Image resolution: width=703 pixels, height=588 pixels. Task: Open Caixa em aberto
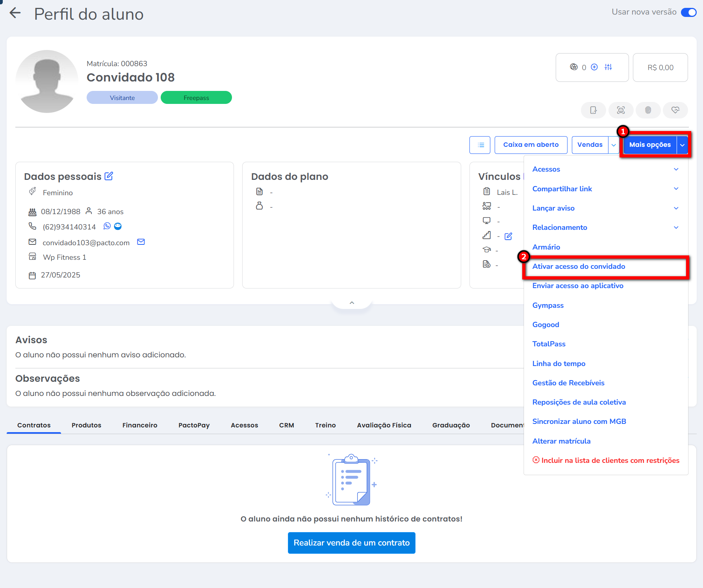(x=530, y=145)
